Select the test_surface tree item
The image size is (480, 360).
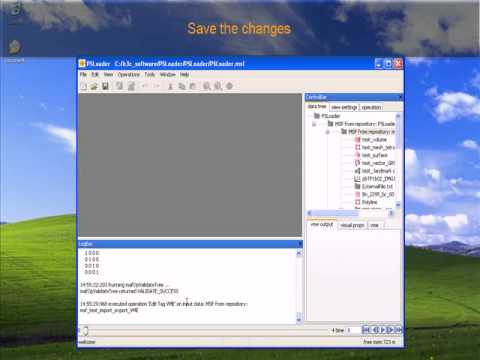tap(375, 155)
